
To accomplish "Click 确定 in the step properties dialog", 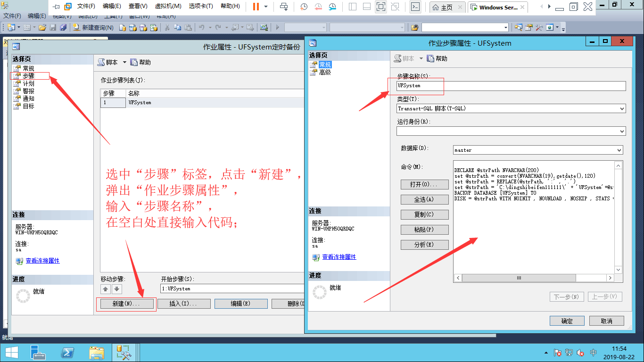I will coord(567,321).
